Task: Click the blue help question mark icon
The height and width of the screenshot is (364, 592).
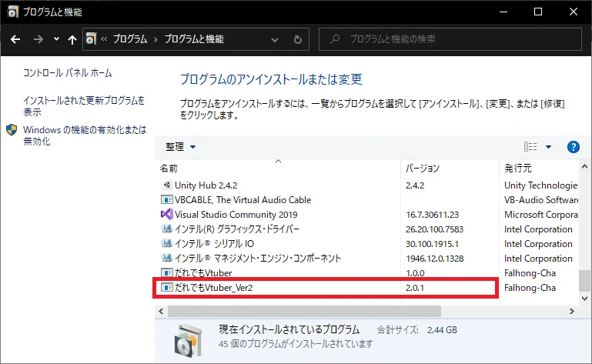Action: click(573, 147)
